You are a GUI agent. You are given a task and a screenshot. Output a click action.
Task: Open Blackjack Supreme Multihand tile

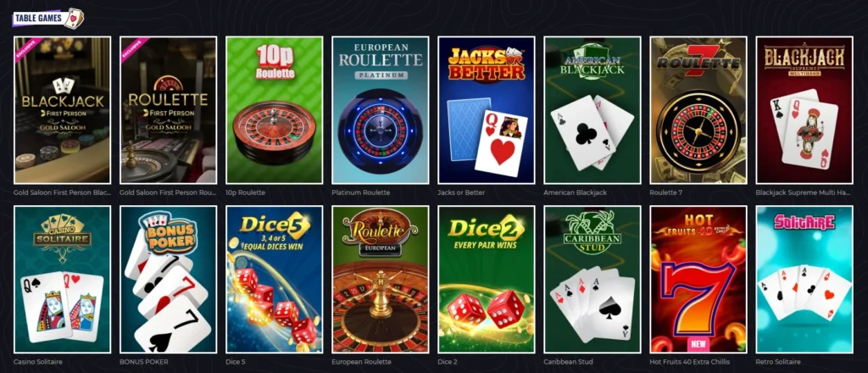point(804,110)
